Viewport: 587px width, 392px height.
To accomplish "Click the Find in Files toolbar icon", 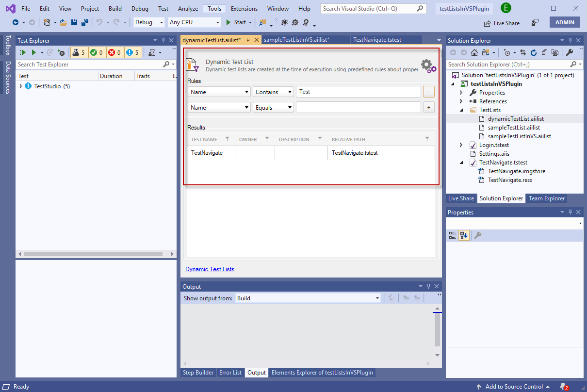I will [x=262, y=22].
